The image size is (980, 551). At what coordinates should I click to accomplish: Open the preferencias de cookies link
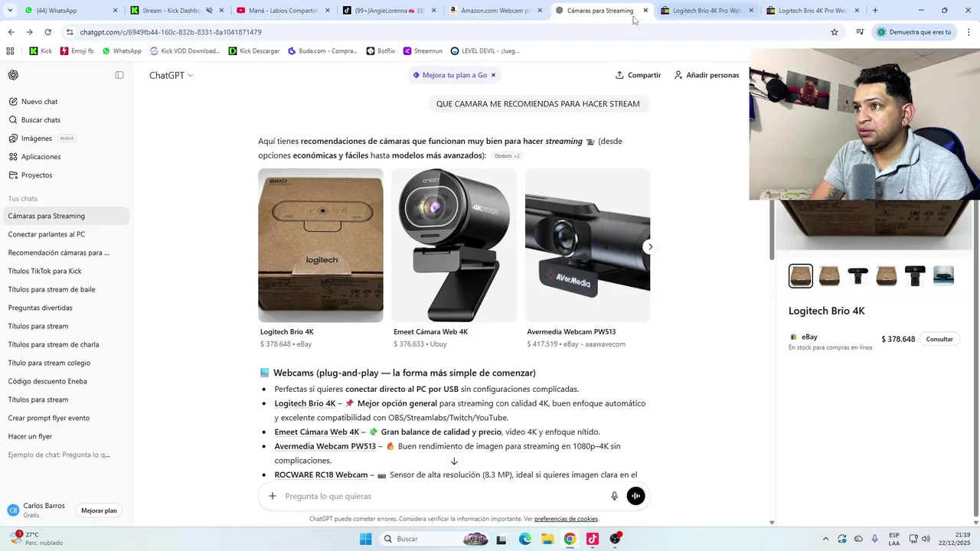(x=566, y=519)
